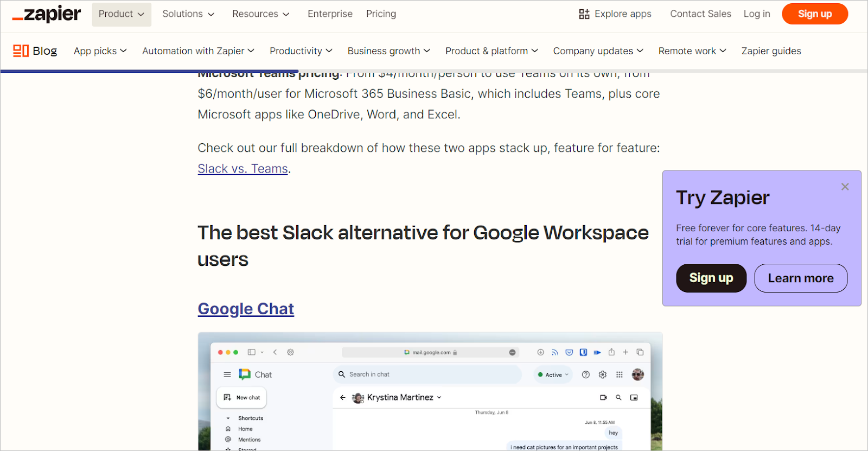The width and height of the screenshot is (868, 451).
Task: Click the help icon in Google Chat screenshot
Action: coord(586,374)
